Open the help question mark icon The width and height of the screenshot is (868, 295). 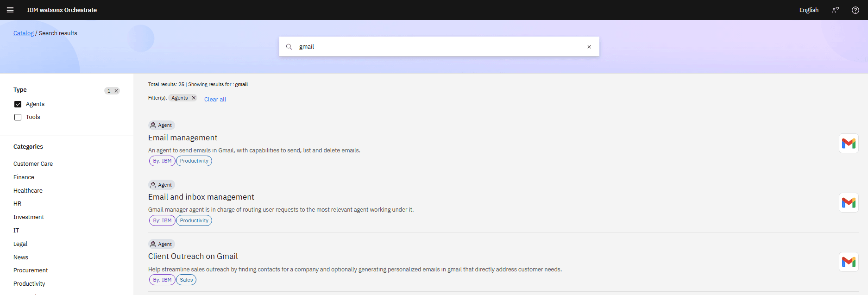(855, 10)
